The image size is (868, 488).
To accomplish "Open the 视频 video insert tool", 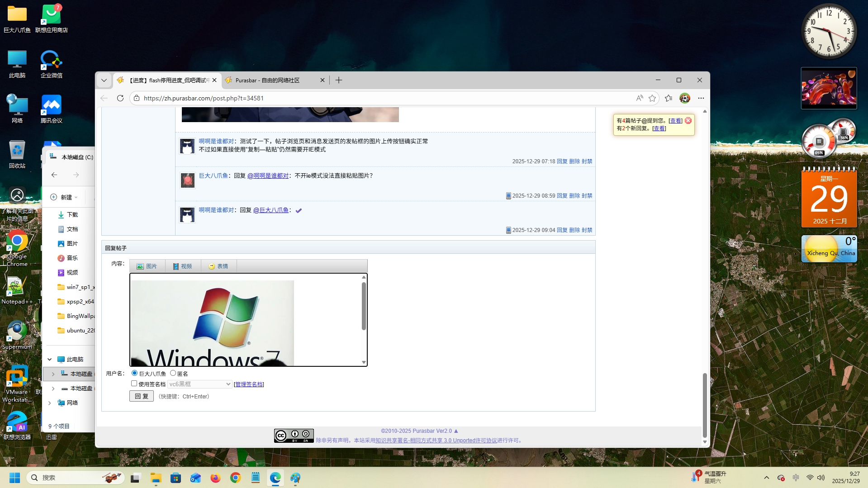I will 183,266.
